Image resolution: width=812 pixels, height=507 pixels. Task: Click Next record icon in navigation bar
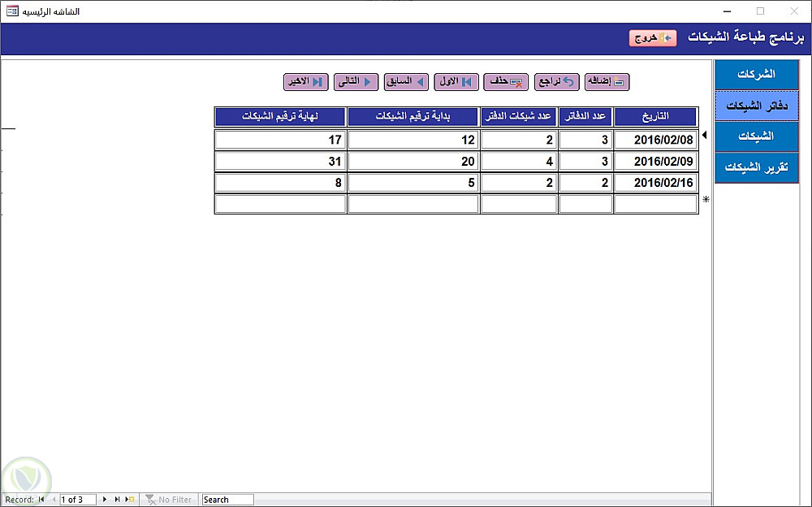pyautogui.click(x=105, y=500)
